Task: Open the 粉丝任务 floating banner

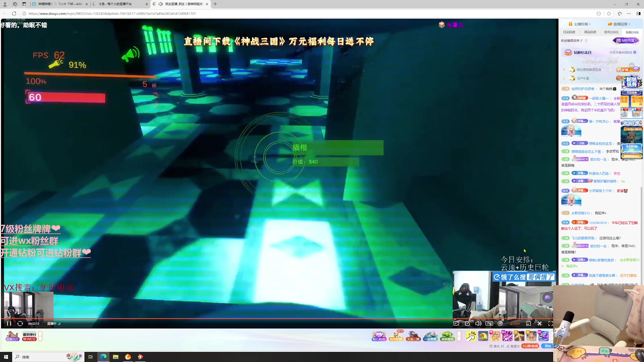Action: click(x=632, y=82)
